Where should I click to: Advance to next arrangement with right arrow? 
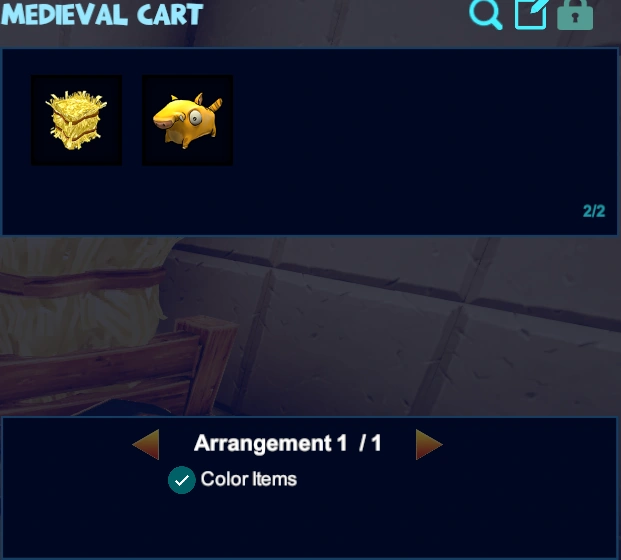(429, 444)
